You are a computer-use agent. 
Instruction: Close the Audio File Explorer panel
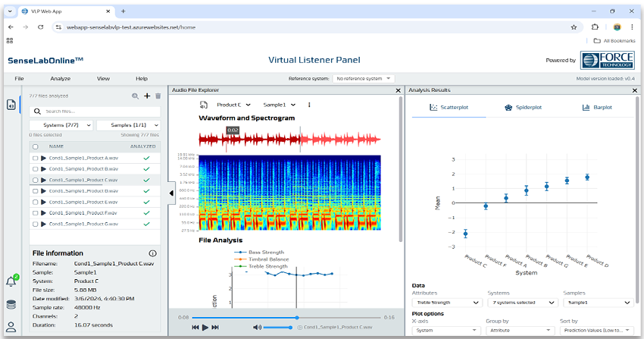coord(398,90)
